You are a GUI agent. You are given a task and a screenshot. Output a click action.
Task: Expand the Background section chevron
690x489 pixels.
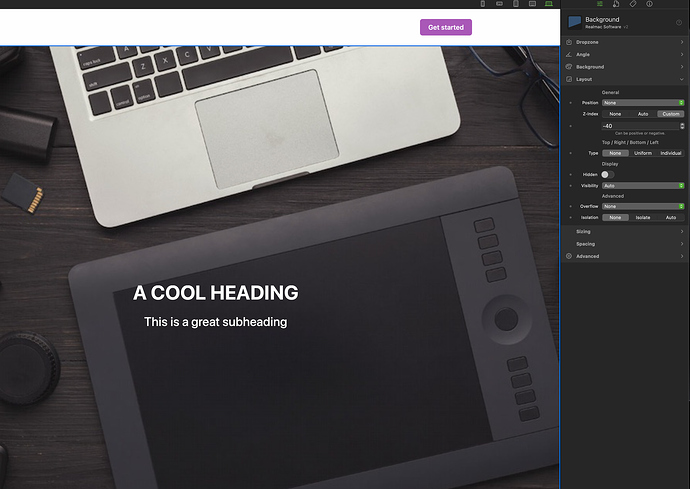click(x=682, y=67)
